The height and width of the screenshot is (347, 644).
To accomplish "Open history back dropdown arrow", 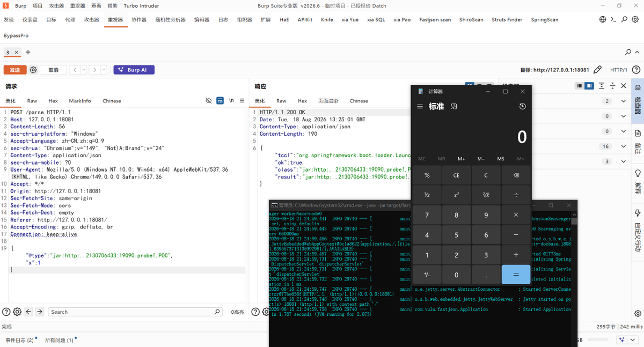I will pyautogui.click(x=84, y=70).
